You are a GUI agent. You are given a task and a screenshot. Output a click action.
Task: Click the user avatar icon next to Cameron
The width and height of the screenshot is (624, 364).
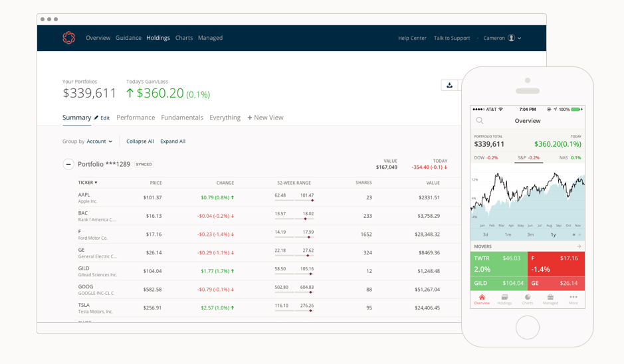(x=512, y=38)
